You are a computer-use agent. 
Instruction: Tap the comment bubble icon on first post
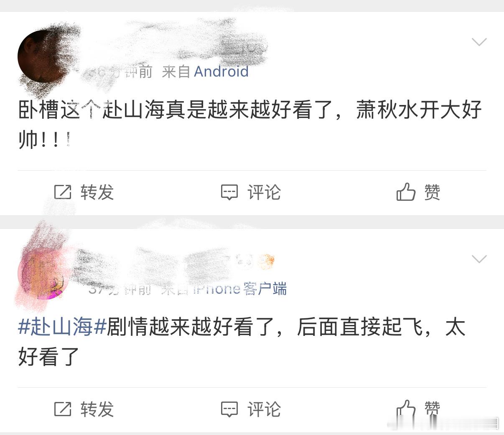[x=229, y=192]
